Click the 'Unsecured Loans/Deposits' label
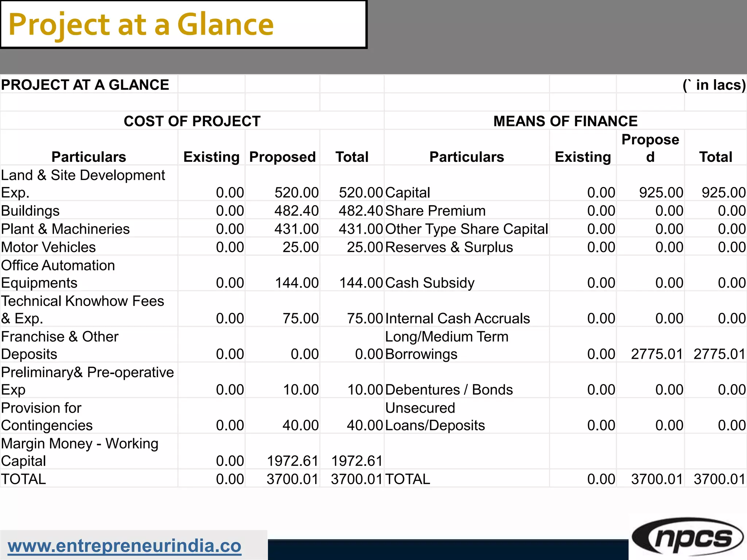747x560 pixels. [435, 417]
